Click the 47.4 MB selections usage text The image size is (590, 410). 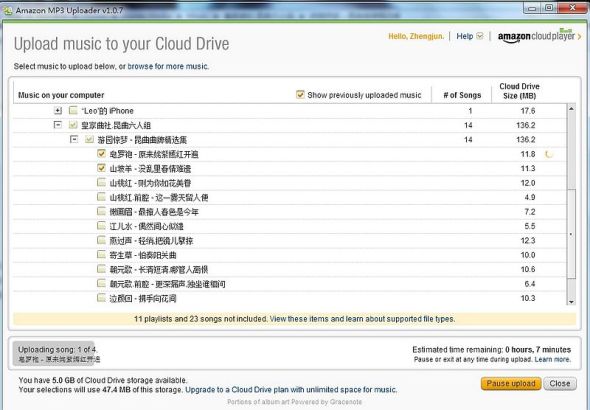(101, 390)
